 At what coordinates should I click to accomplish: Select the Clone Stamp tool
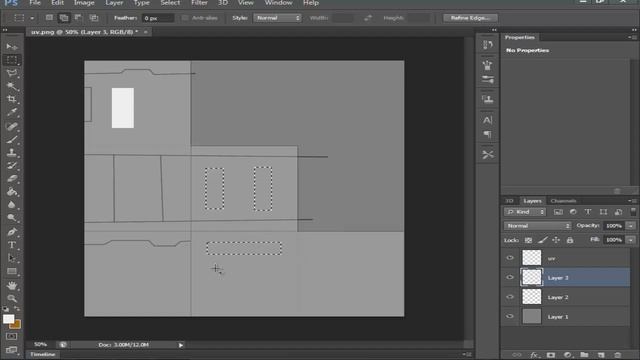11,153
